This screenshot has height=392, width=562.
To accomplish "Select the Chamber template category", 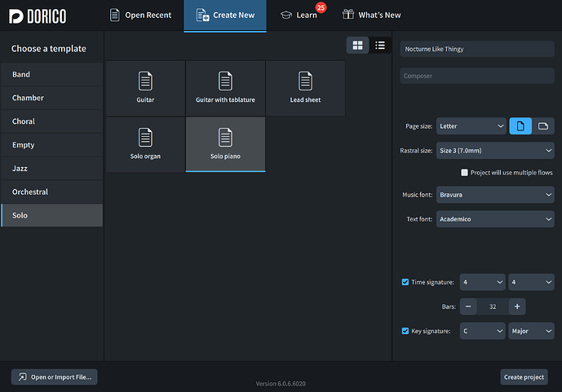I will pyautogui.click(x=52, y=98).
